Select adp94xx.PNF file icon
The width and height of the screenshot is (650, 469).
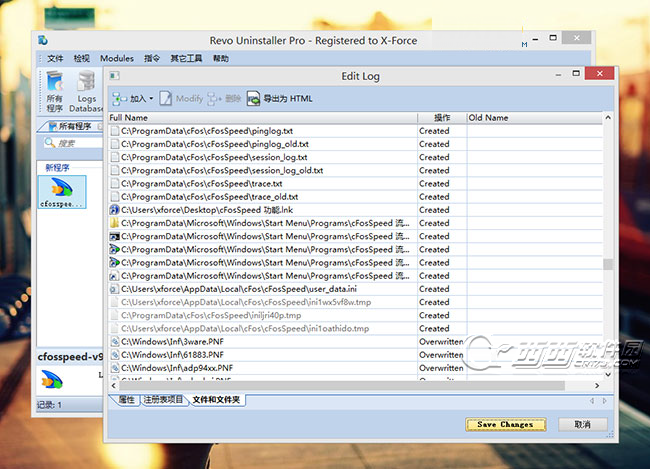(x=114, y=368)
